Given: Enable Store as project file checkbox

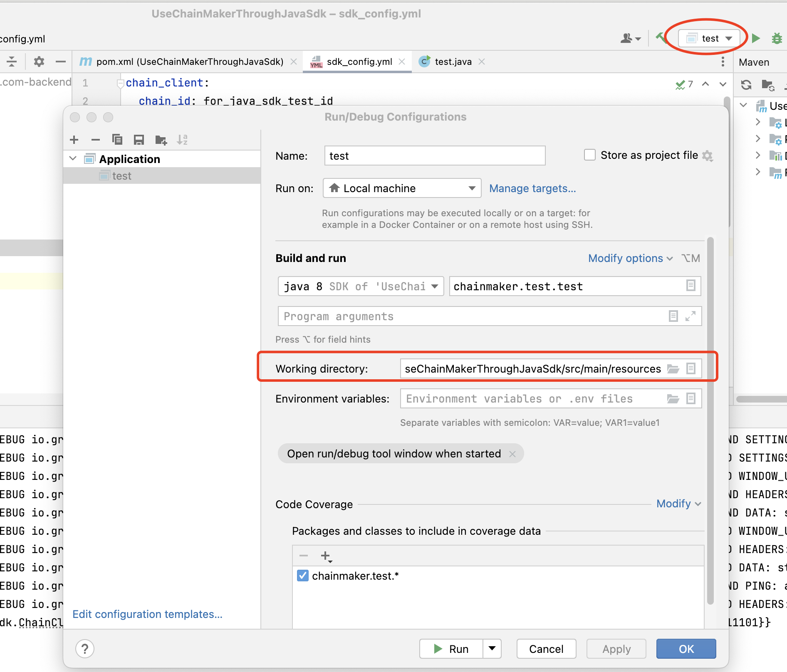Looking at the screenshot, I should pos(590,155).
